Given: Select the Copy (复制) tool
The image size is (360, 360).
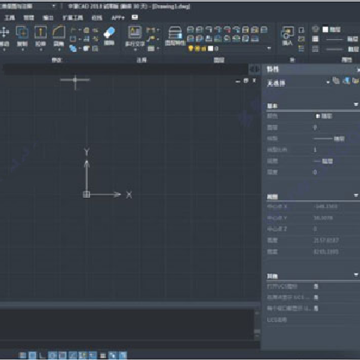Looking at the screenshot, I should coord(22,35).
